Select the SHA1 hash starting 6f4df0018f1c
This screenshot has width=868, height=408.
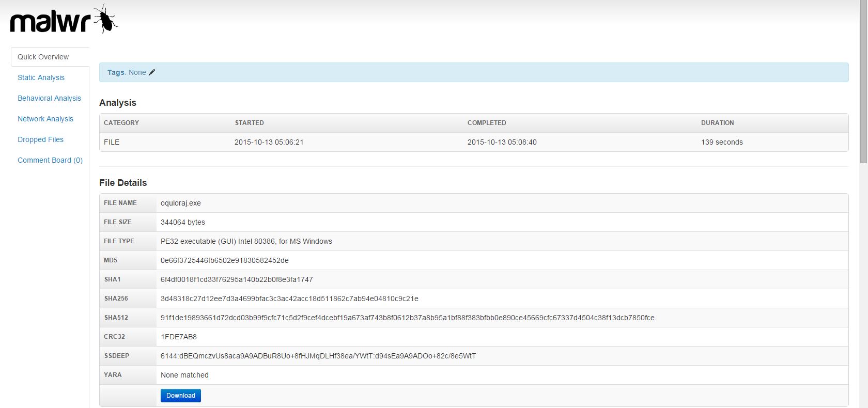[237, 279]
